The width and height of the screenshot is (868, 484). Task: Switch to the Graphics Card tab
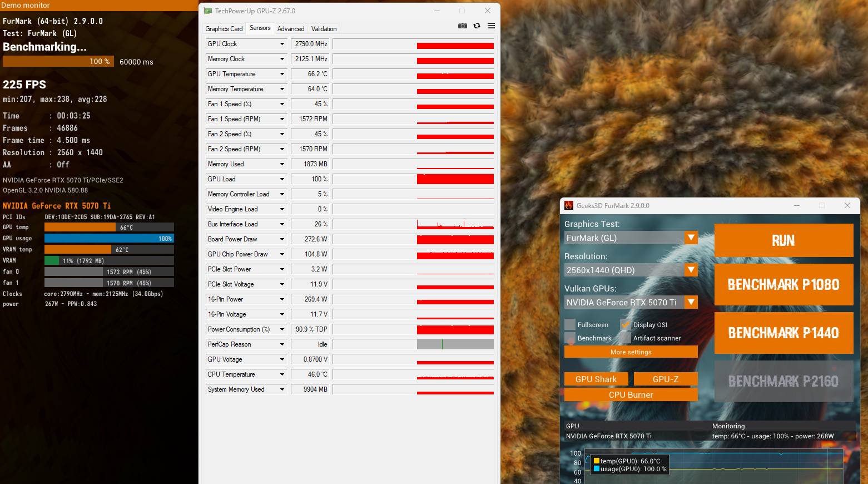pyautogui.click(x=224, y=29)
